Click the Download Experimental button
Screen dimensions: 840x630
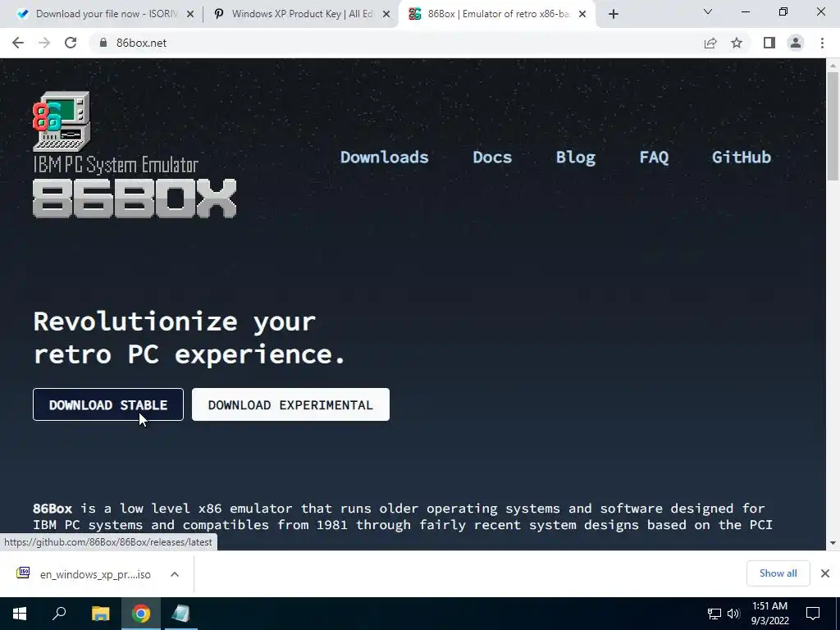[291, 404]
